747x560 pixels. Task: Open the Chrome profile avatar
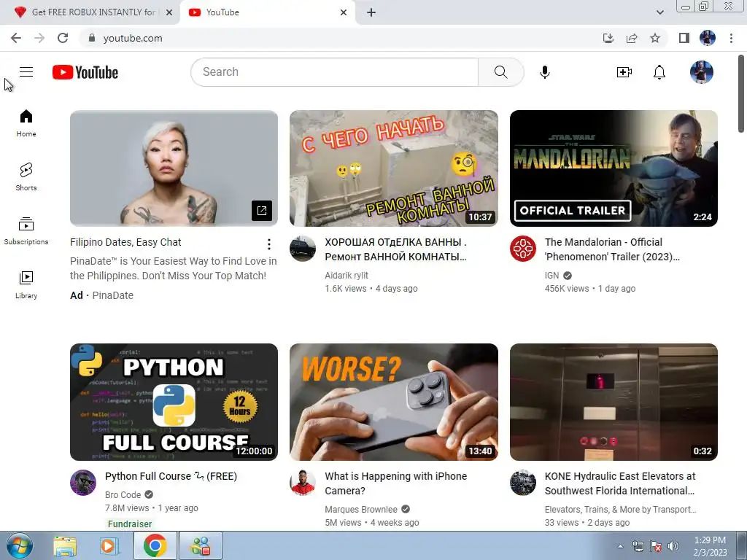pos(708,38)
